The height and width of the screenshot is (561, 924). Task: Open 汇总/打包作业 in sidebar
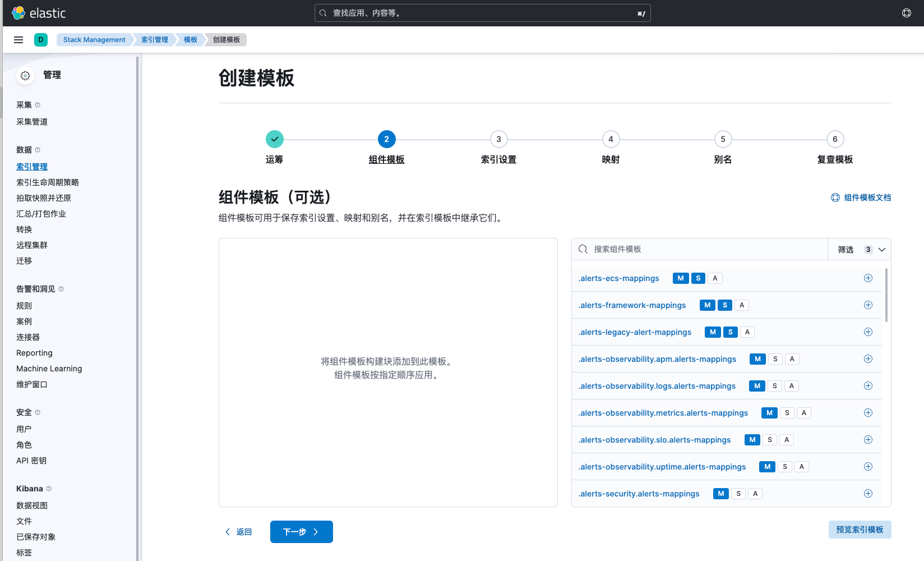[41, 214]
